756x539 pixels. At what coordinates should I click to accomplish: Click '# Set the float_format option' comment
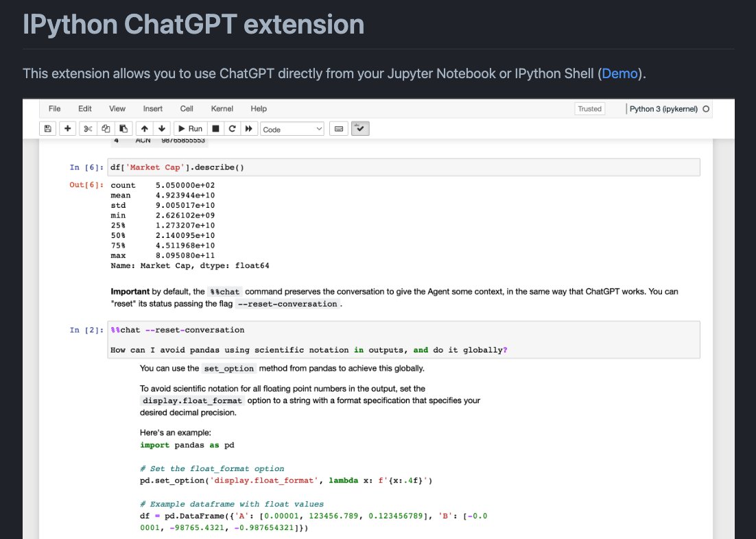coord(212,468)
